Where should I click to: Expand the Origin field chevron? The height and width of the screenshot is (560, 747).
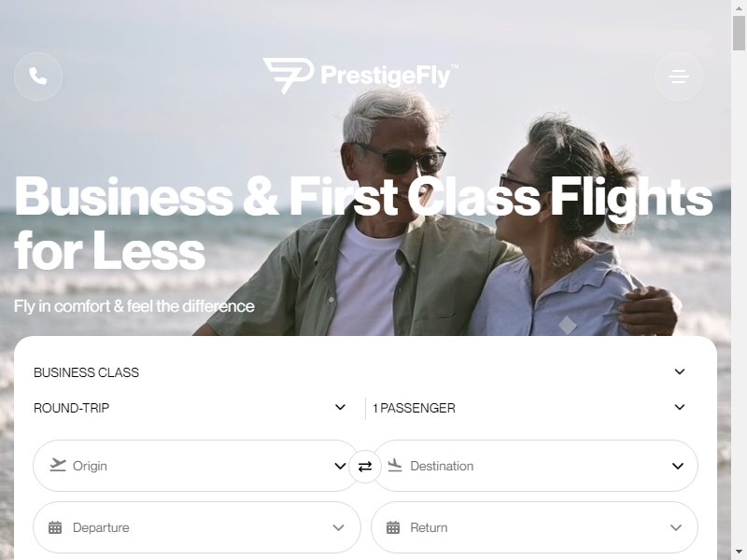(340, 466)
